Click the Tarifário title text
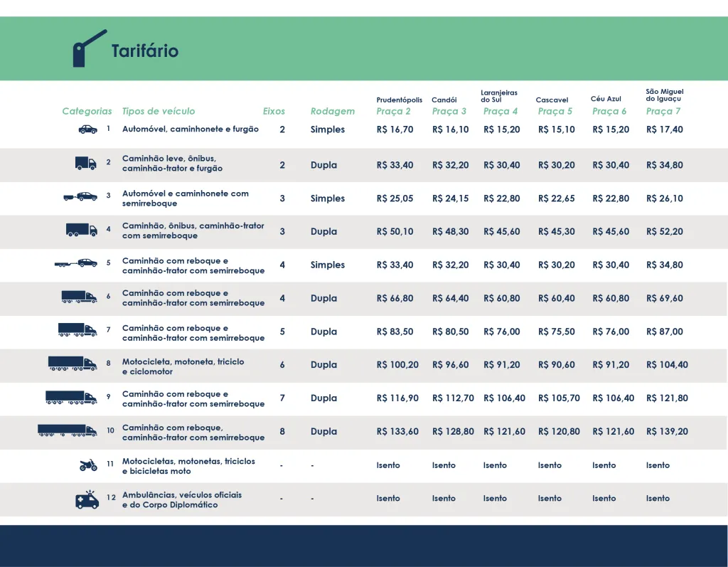Screen dimensions: 728x567 click(145, 51)
